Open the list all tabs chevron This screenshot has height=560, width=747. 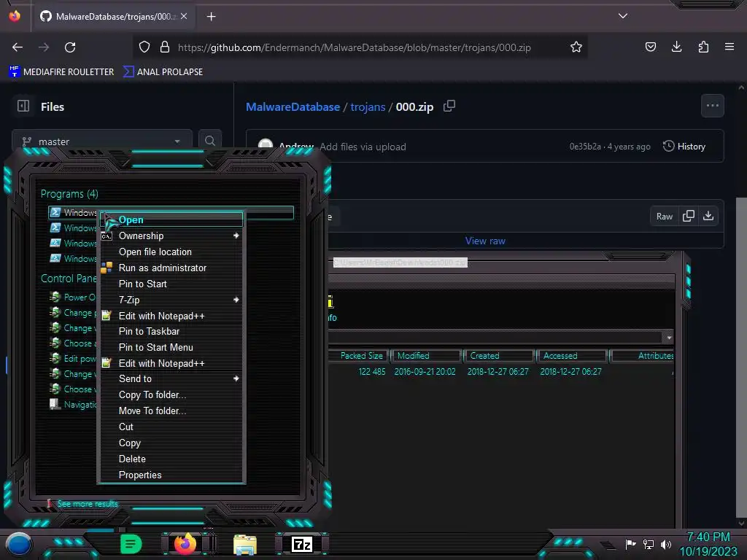pyautogui.click(x=623, y=16)
